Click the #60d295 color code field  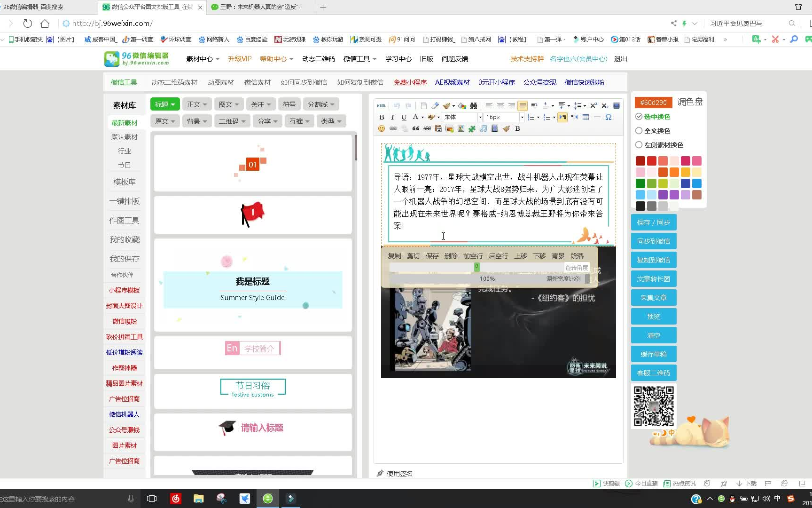click(653, 103)
